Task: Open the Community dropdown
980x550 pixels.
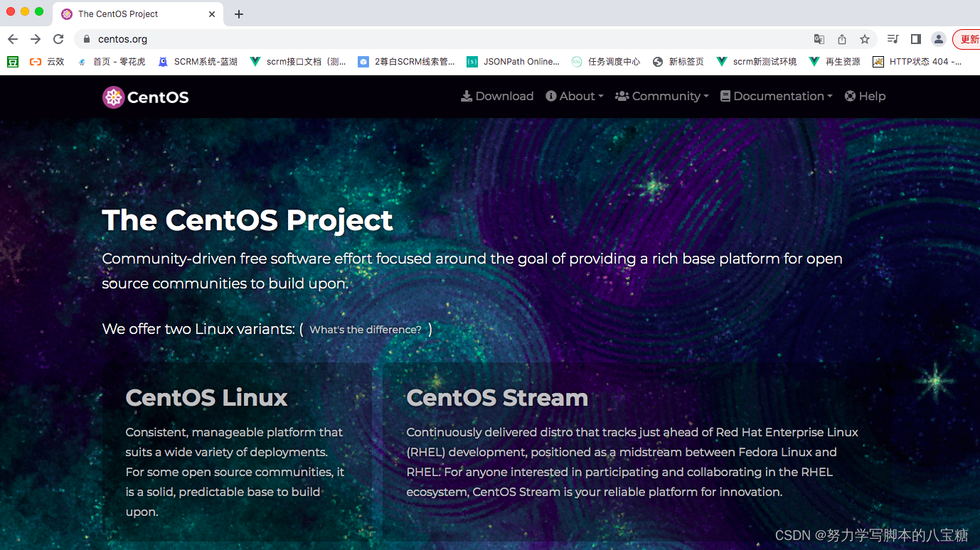Action: pos(661,96)
